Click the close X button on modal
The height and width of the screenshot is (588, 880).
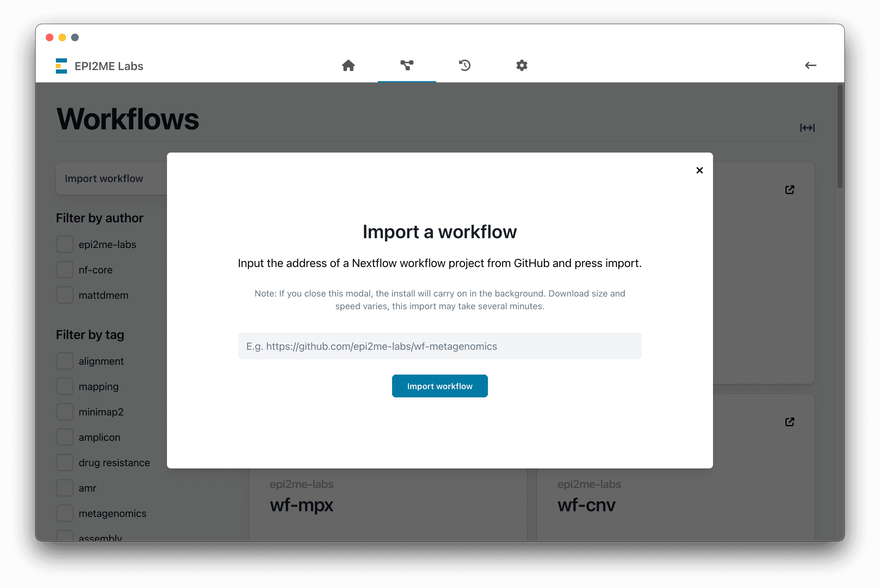coord(699,170)
